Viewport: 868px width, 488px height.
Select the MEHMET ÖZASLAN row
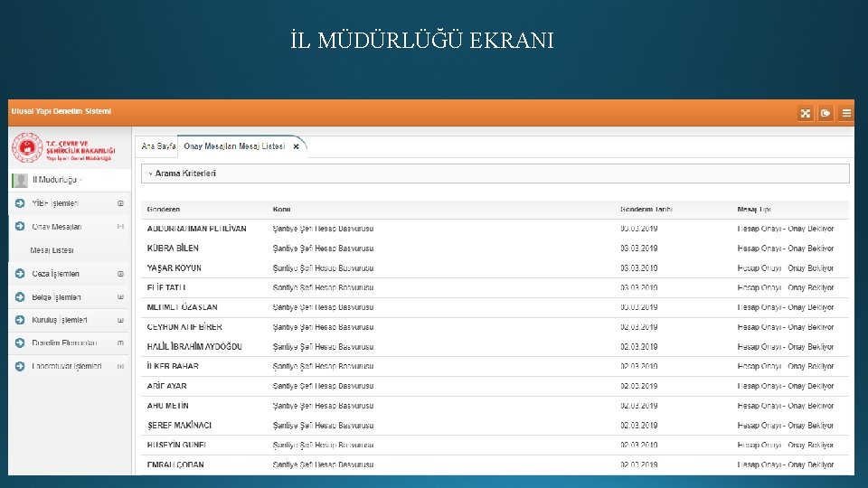495,307
